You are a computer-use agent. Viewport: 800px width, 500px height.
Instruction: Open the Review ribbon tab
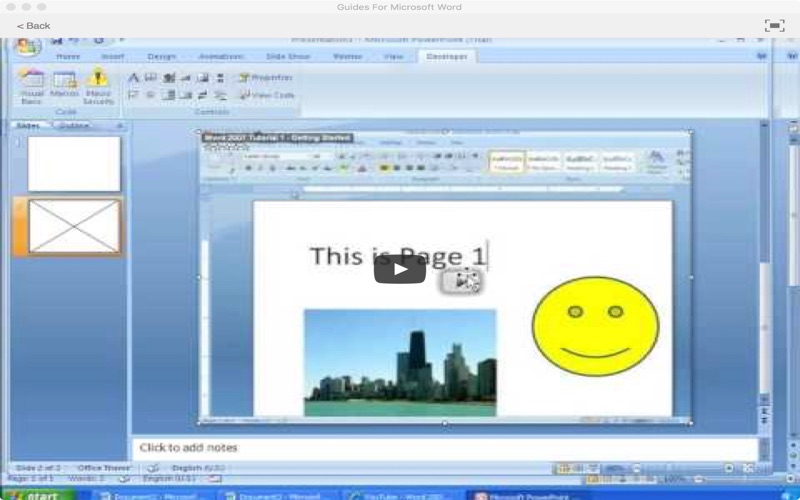347,57
